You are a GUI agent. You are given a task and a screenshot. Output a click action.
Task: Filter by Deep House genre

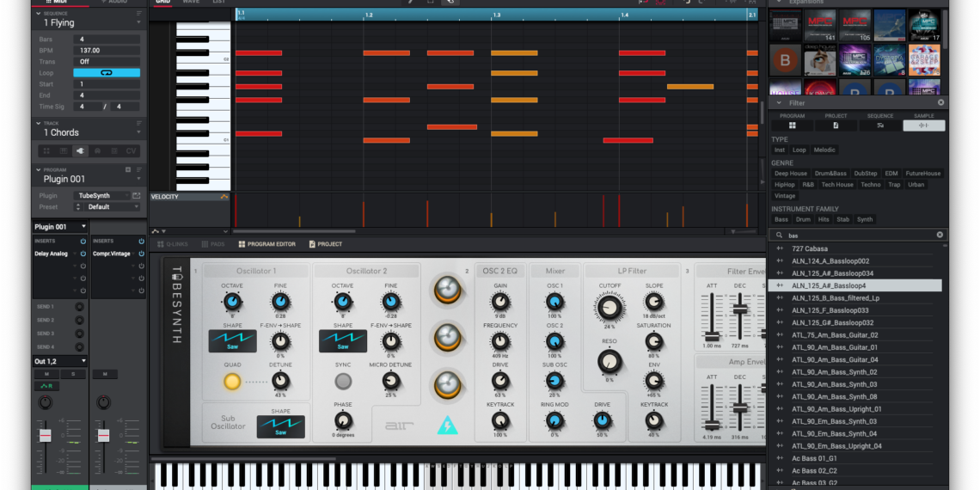[791, 173]
